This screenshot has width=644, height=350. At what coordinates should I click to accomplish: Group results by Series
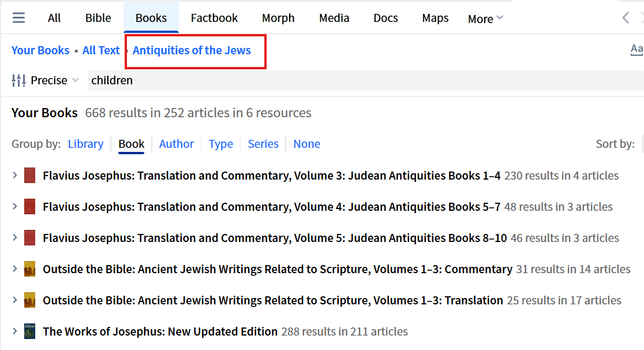click(x=263, y=144)
